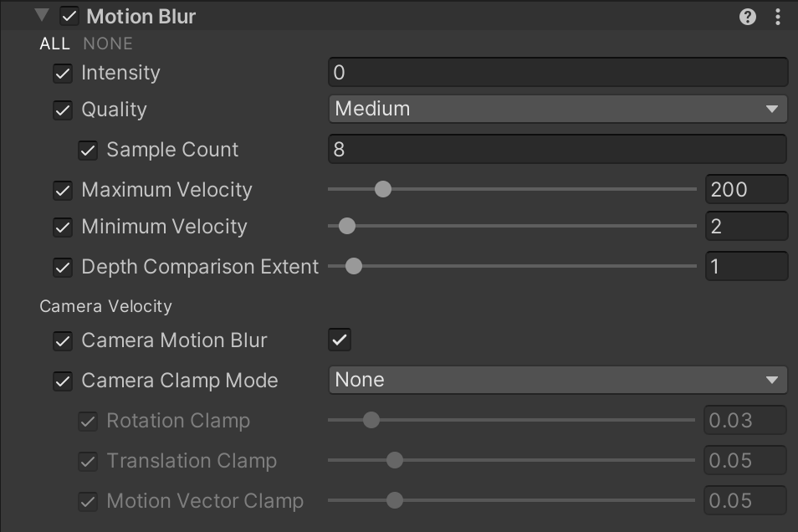Open the Quality dropdown
798x532 pixels.
[558, 109]
